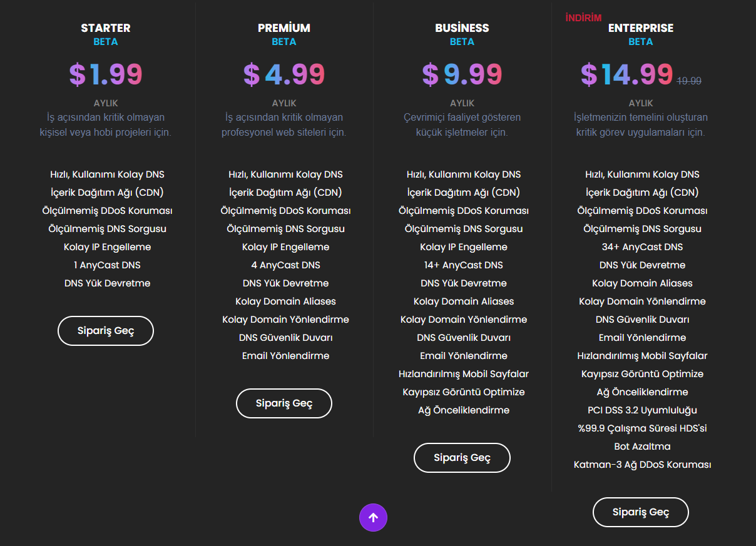
Task: Click the $14.99 discounted price
Action: (x=626, y=74)
